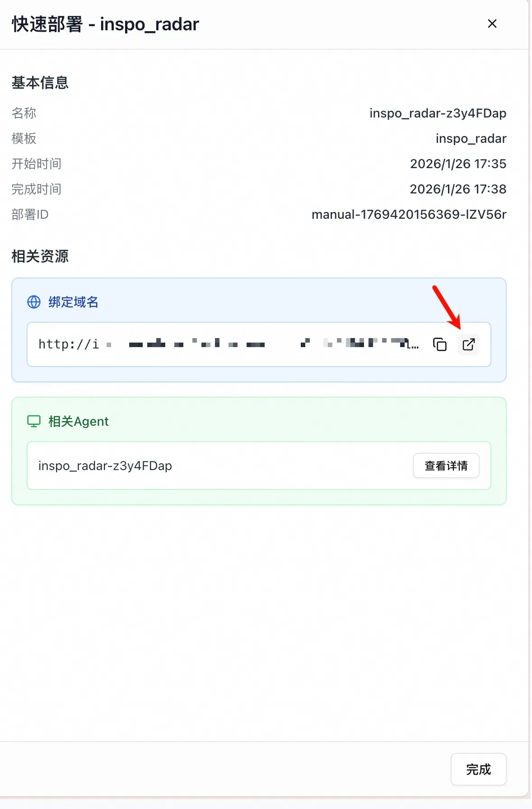Select agent name inspo_radar-z3y4FDap in Agent card
Viewport: 532px width, 809px height.
click(105, 466)
